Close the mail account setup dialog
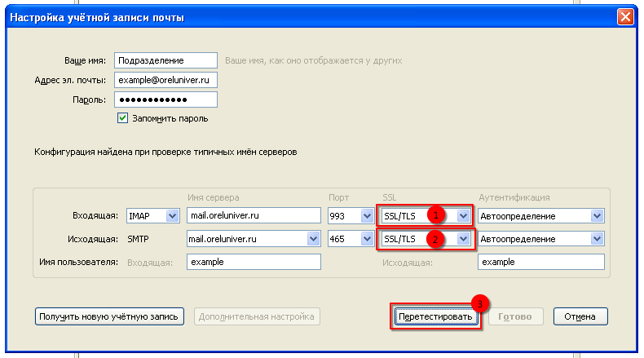Viewport: 644px width, 358px height. 625,17
